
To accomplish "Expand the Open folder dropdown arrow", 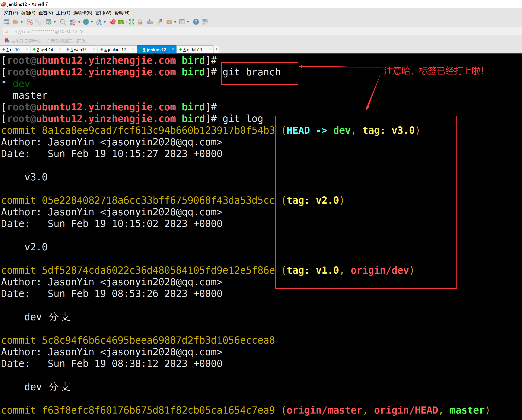I will click(x=22, y=22).
